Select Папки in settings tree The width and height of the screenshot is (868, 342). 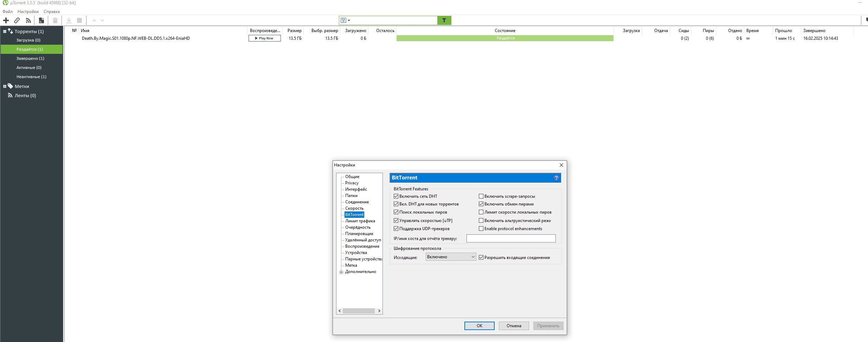point(351,196)
